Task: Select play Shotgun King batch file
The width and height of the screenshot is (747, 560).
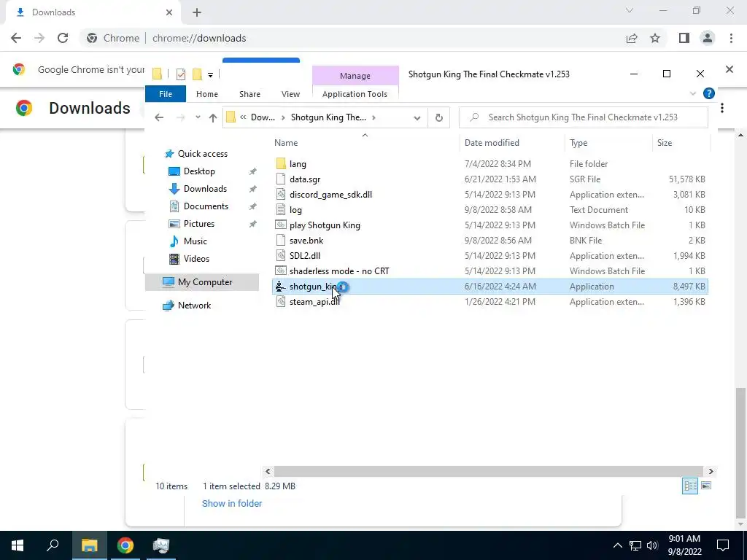Action: (x=325, y=225)
